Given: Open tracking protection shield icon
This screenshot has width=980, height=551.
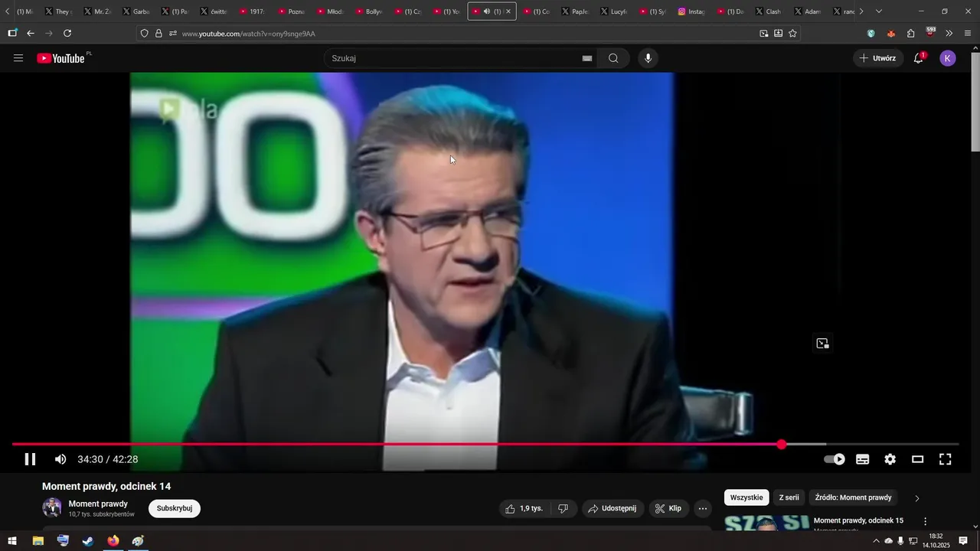Looking at the screenshot, I should click(x=144, y=34).
